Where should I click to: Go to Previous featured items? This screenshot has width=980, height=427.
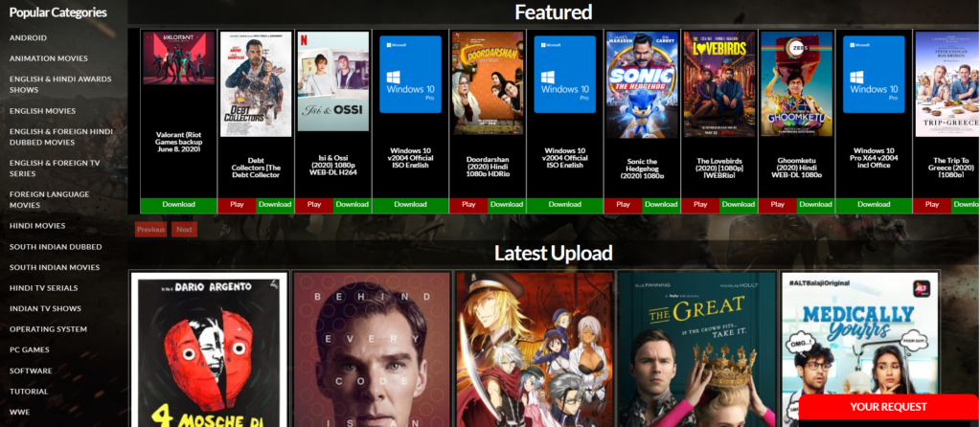150,230
